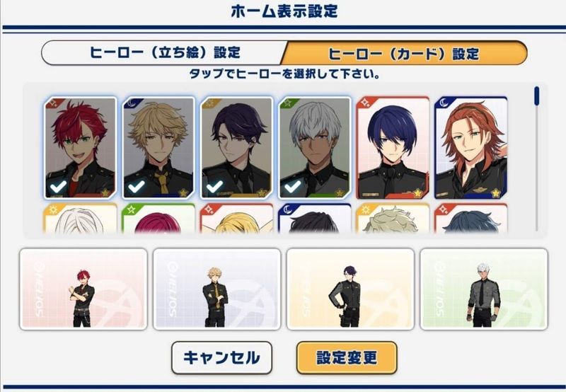The height and width of the screenshot is (392, 566).
Task: Deselect the blonde hero with yellow tie
Action: (158, 148)
